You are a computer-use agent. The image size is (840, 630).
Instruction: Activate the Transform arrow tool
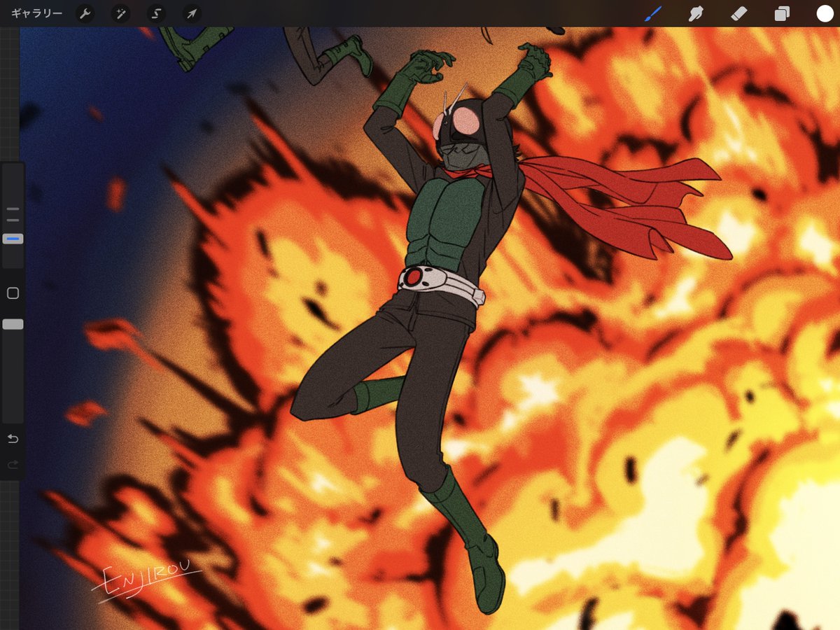tap(191, 13)
